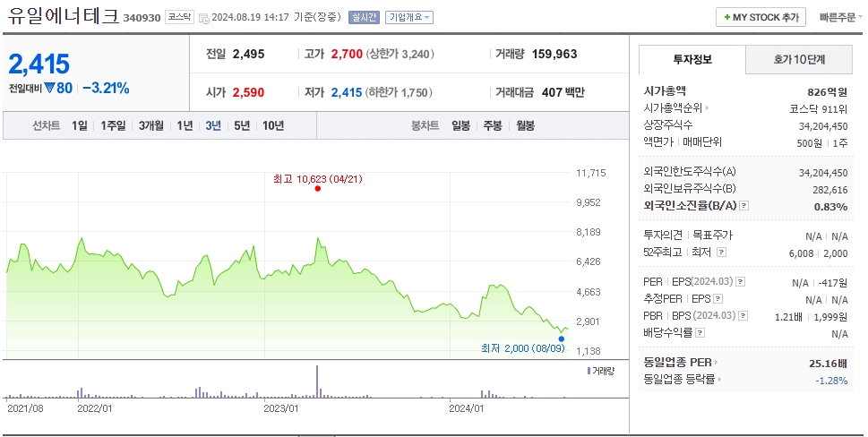
Task: Click the 52주최고 최저 help question icon
Action: [x=721, y=253]
